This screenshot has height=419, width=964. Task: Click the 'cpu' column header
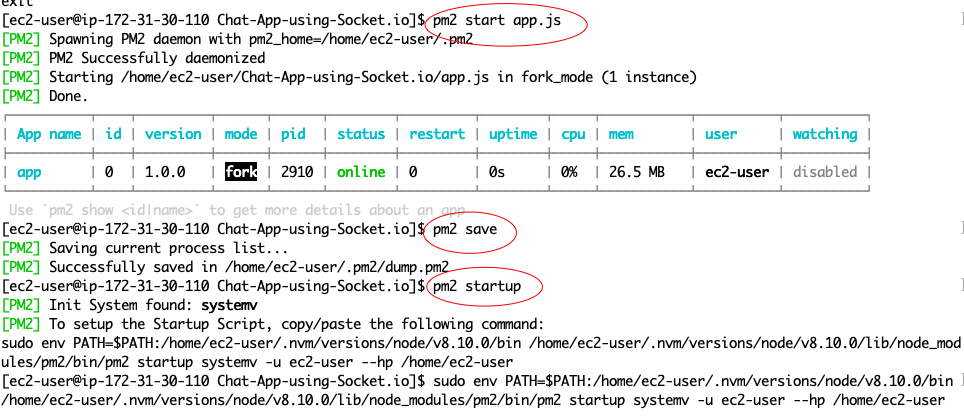573,135
